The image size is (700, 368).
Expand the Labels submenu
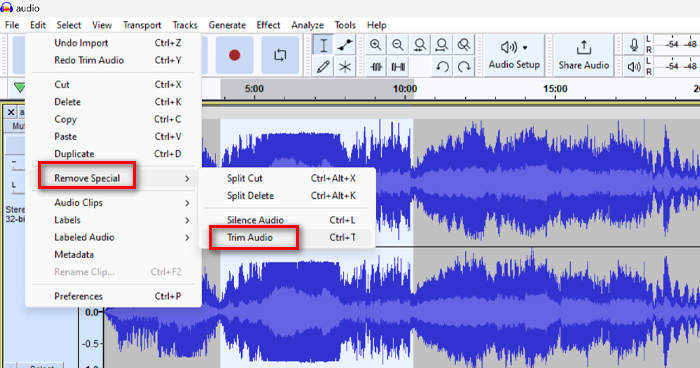[114, 220]
